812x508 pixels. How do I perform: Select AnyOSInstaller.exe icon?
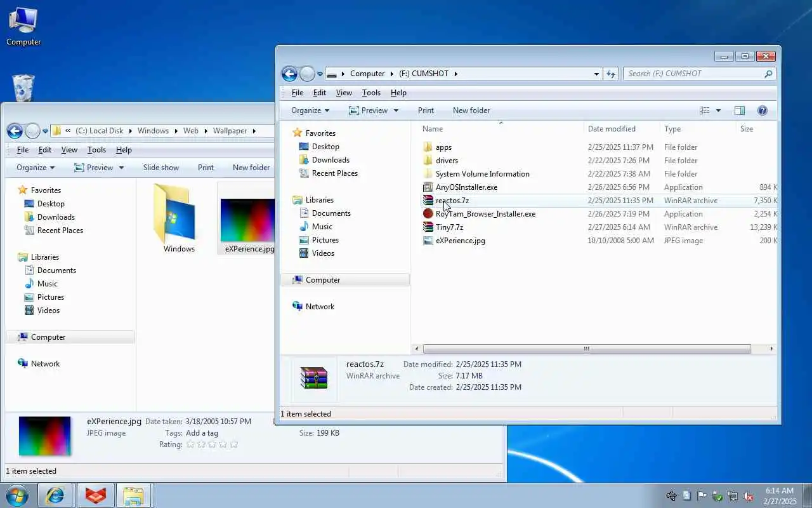click(x=428, y=187)
